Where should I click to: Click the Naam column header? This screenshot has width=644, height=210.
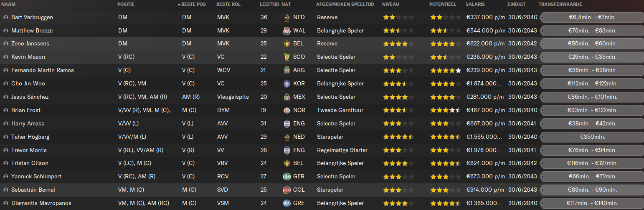pyautogui.click(x=9, y=4)
